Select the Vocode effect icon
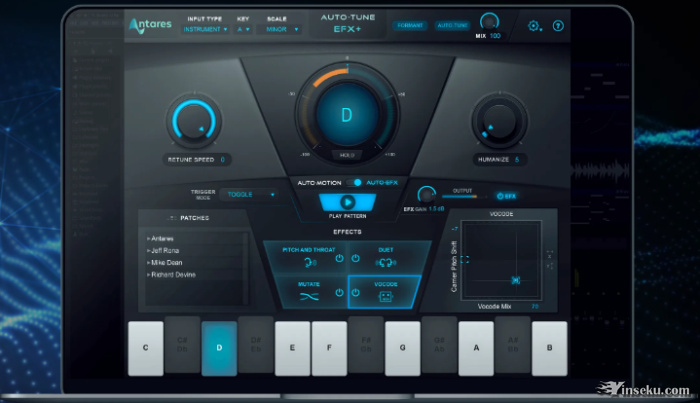 point(385,296)
